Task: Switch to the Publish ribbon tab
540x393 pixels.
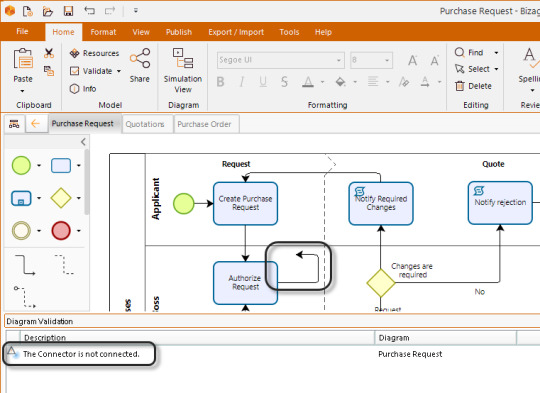Action: coord(179,32)
